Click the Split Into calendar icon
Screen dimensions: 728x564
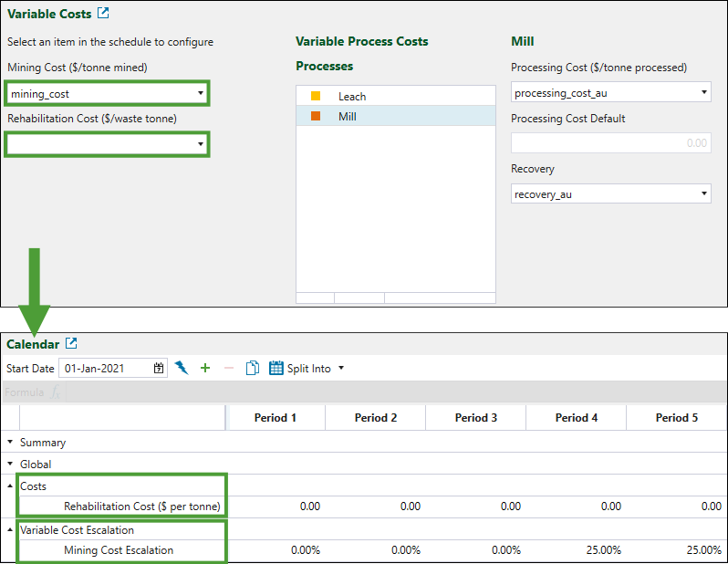point(276,369)
